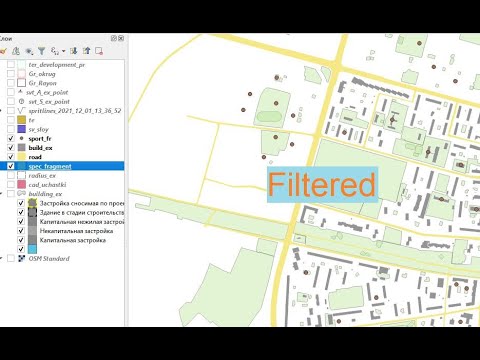
Task: Select Капитальная нежилая застройка legend entry
Action: coord(82,222)
